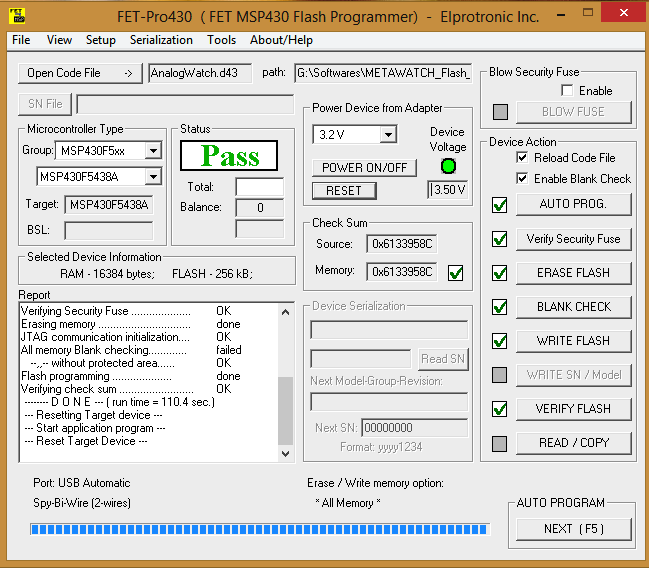Click the gray status box beside BLOW FUSE
Screen dimensions: 649x568
pyautogui.click(x=500, y=112)
